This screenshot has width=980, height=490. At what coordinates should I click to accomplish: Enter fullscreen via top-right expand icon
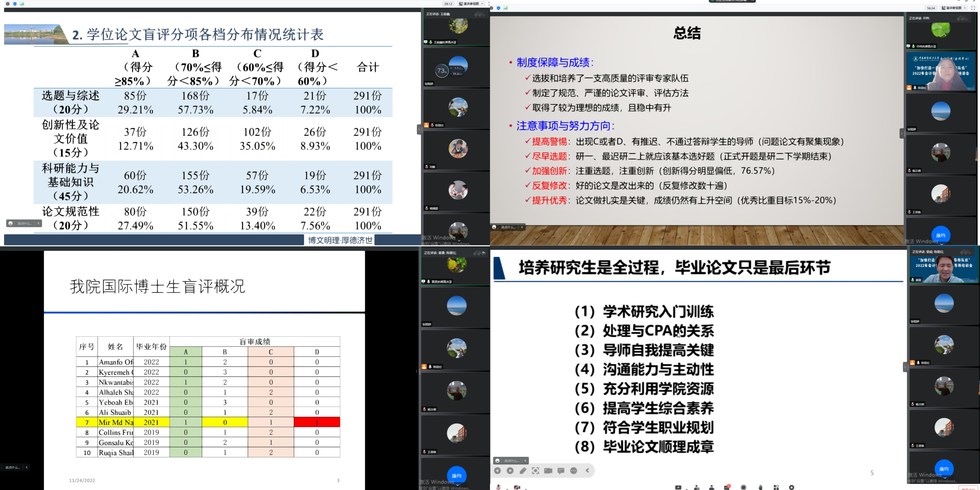coord(973,8)
